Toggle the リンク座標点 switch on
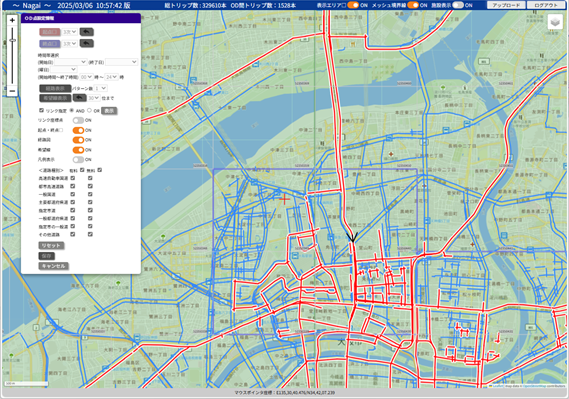The image size is (569, 399). click(78, 120)
